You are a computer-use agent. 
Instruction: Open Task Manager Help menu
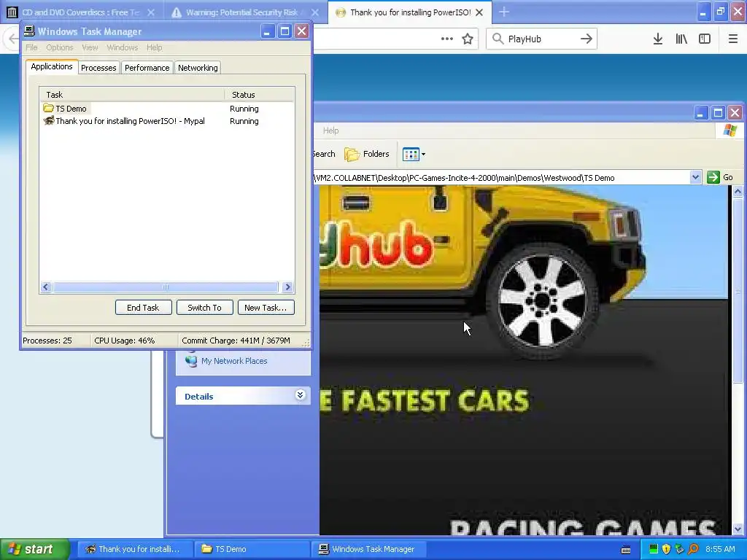coord(155,47)
